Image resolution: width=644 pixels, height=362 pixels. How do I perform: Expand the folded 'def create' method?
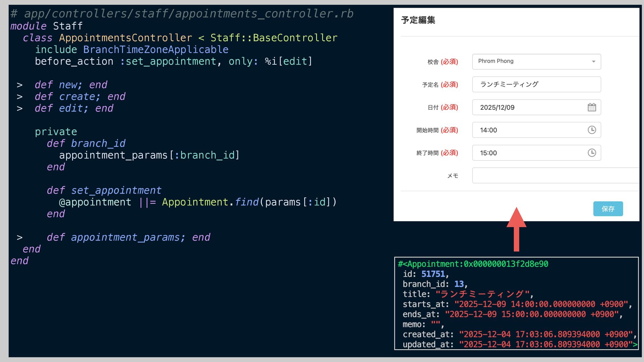[19, 97]
